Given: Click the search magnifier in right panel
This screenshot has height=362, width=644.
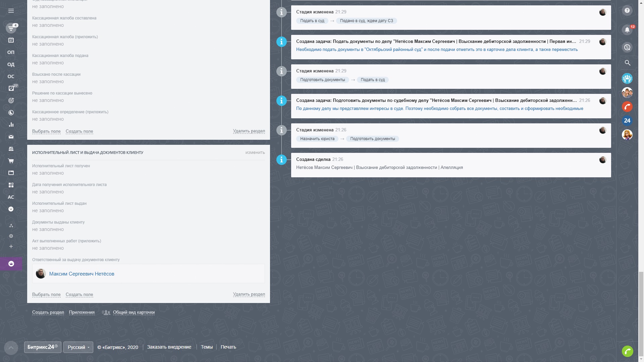Looking at the screenshot, I should point(627,63).
